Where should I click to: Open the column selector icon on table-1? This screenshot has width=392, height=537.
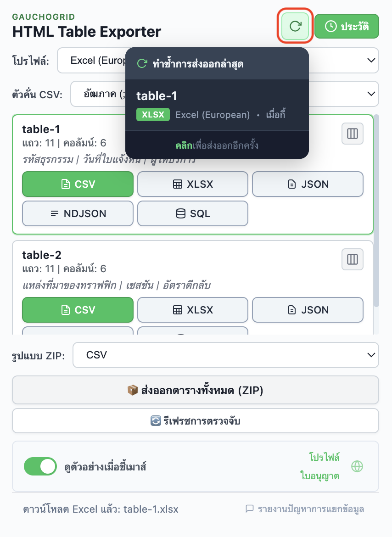tap(352, 134)
